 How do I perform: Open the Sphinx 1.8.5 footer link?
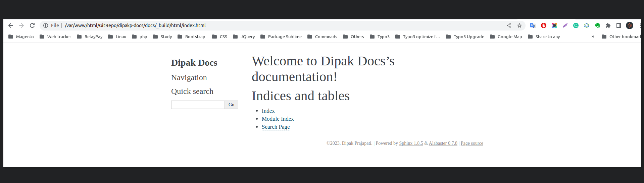pyautogui.click(x=411, y=143)
